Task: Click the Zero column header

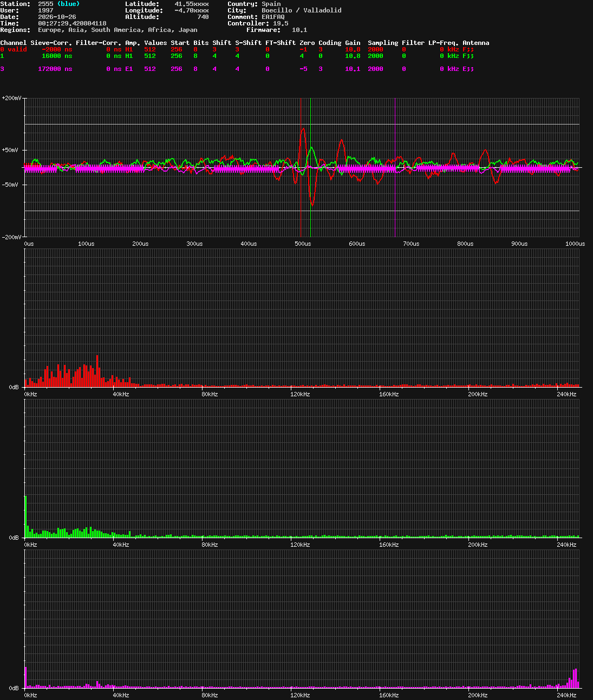Action: click(307, 43)
